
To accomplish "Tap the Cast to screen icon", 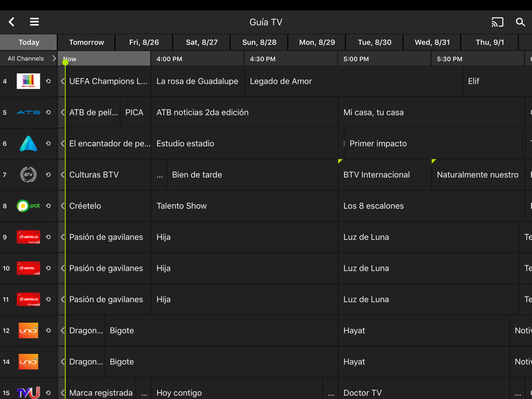I will click(x=497, y=22).
